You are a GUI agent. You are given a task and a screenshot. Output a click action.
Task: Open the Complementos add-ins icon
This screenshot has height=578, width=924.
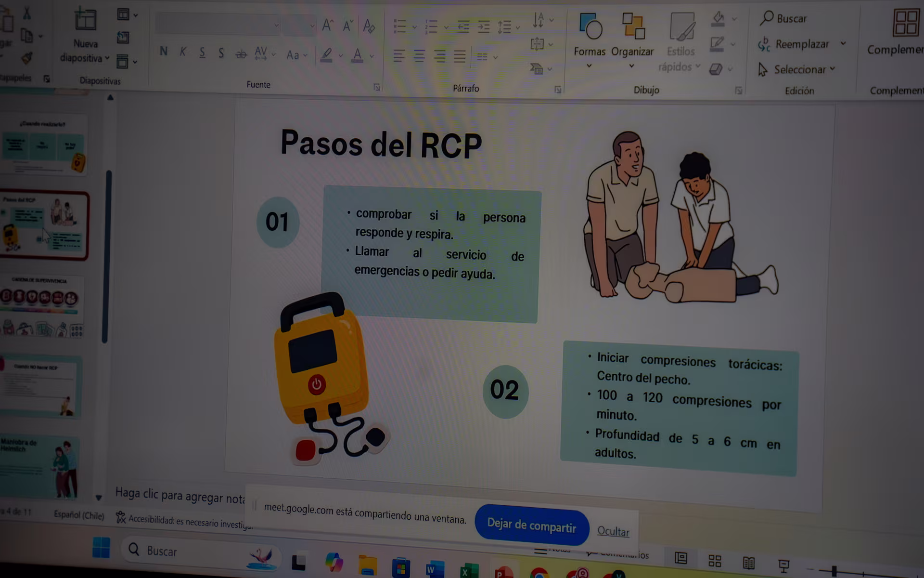pyautogui.click(x=906, y=23)
